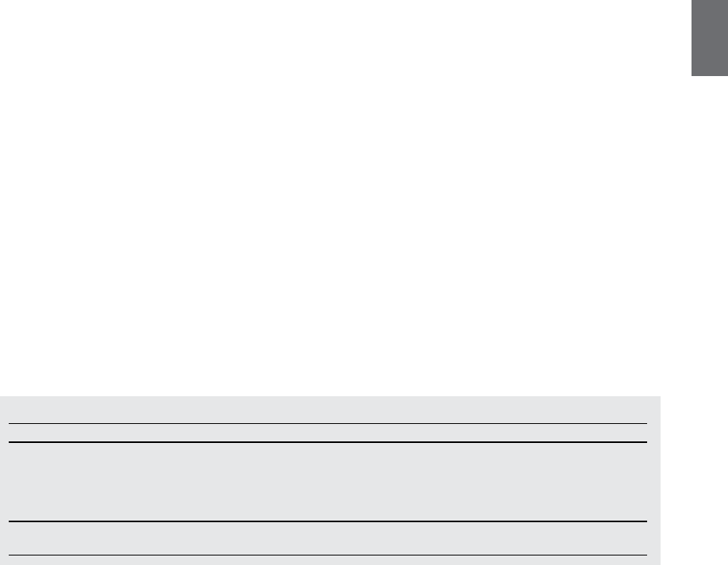Click the thin top rule of the gray table
Screen dimensions: 728x565
coord(328,423)
